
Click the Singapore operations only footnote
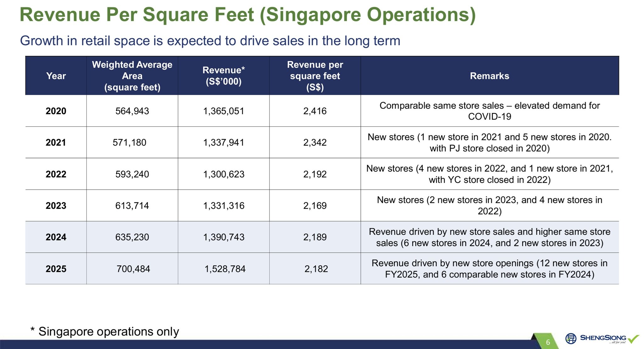(x=105, y=331)
